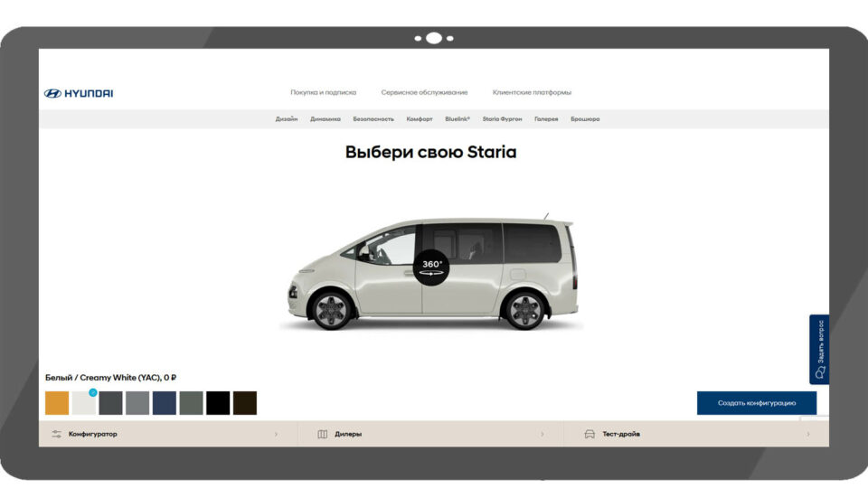Open Сервисное обслуживание menu

coord(424,92)
